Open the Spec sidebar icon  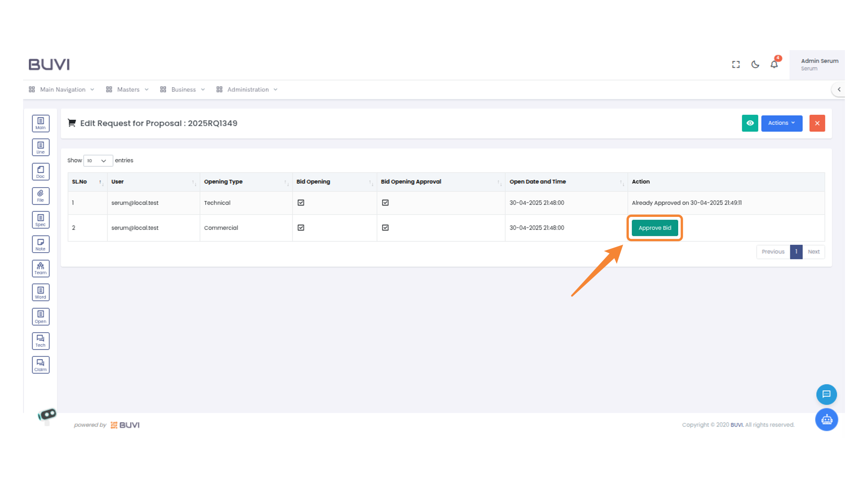tap(41, 220)
